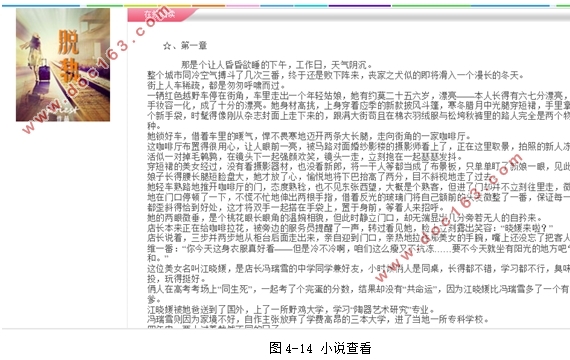Click the purple segment of top color bar
The image size is (570, 360).
360,6
